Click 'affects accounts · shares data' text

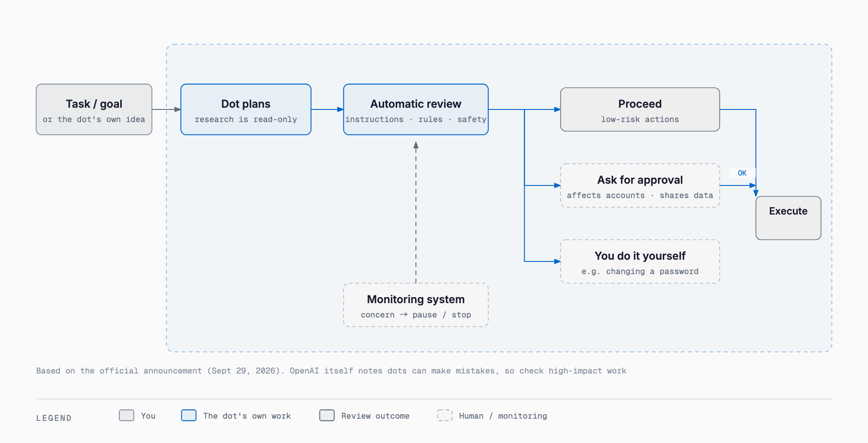click(x=640, y=195)
